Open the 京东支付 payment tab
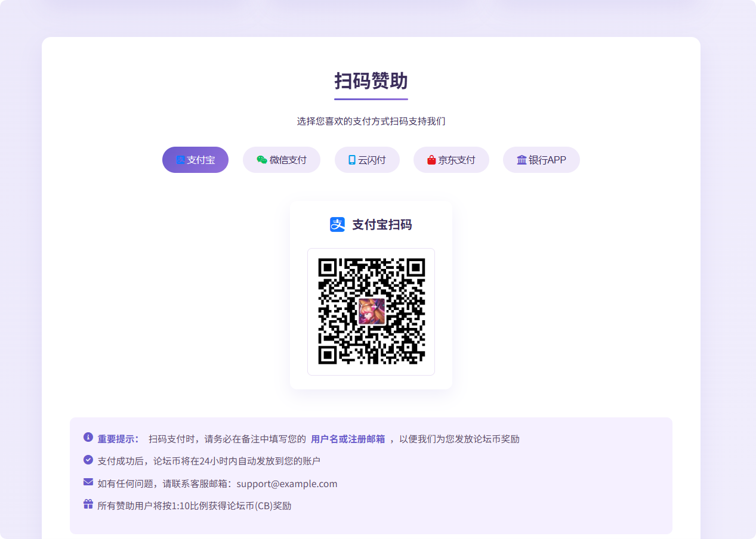 [x=451, y=160]
